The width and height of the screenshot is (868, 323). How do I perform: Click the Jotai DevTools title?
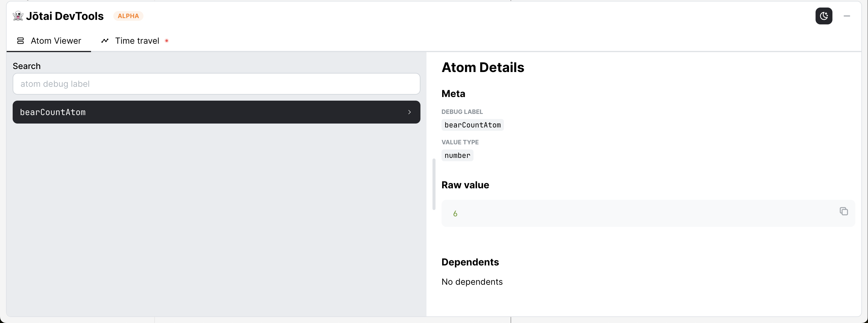click(65, 16)
